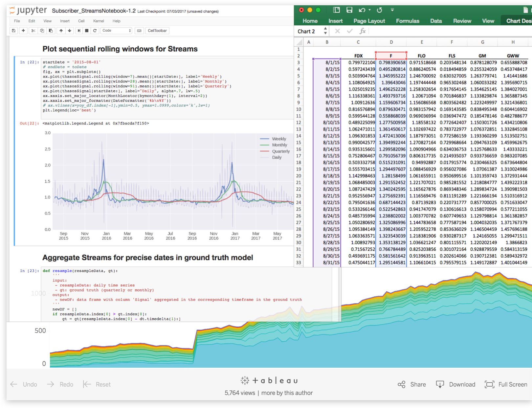Open Jupyter Kernel menu
532x408 pixels.
click(x=99, y=21)
